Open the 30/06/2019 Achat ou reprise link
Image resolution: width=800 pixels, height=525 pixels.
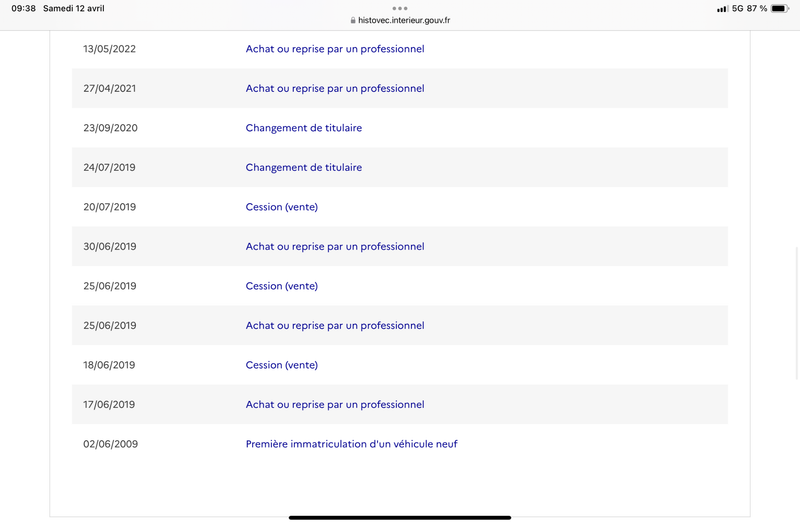pos(335,246)
